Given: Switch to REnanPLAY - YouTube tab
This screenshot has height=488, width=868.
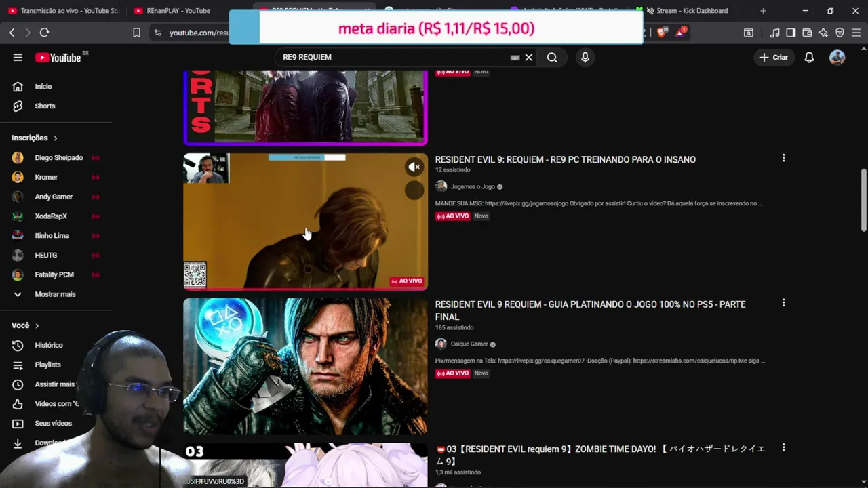Looking at the screenshot, I should coord(178,11).
